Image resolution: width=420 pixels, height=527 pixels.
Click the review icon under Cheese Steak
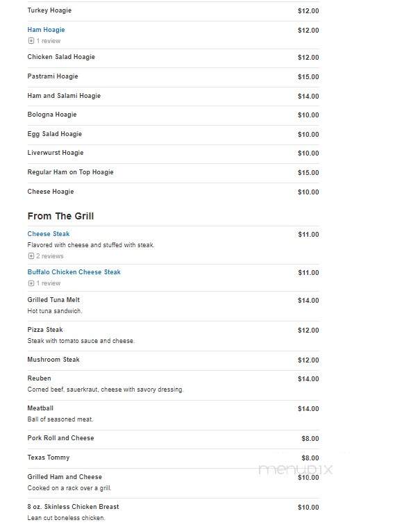(31, 256)
